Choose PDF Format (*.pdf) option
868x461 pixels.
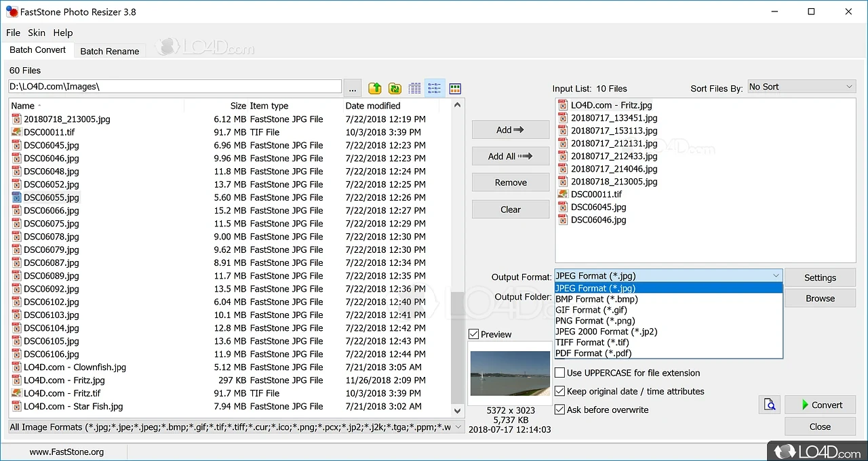click(669, 353)
